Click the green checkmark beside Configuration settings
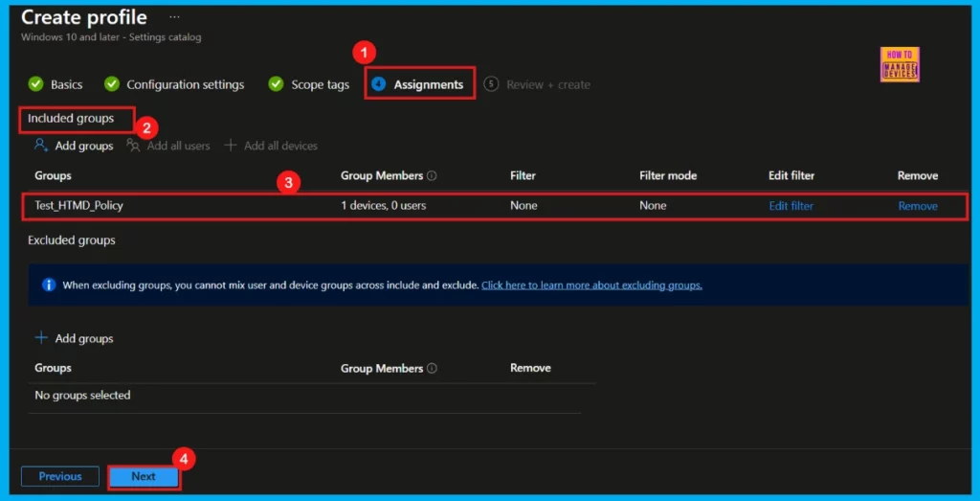Viewport: 980px width, 501px height. tap(112, 84)
